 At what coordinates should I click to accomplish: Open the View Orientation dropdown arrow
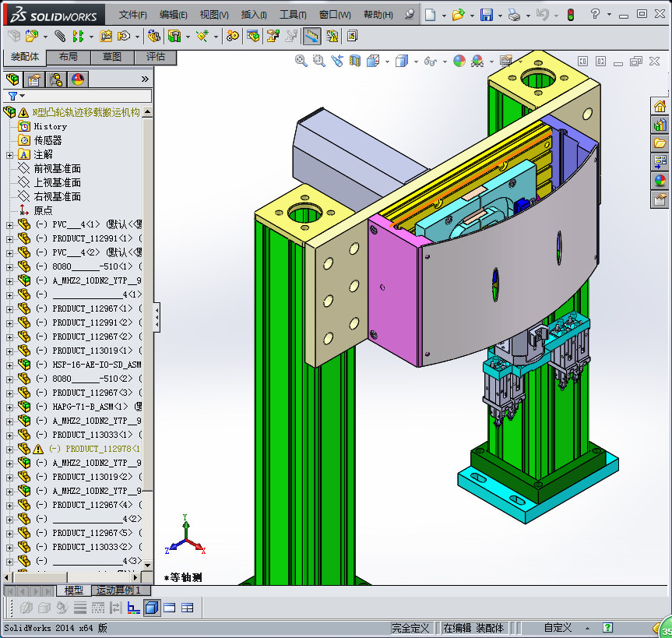(x=387, y=62)
